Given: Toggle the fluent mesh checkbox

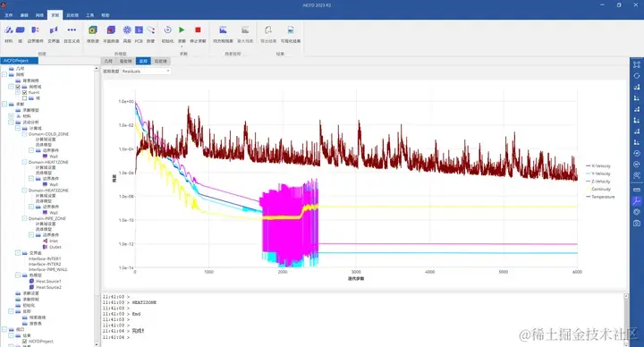Looking at the screenshot, I should click(25, 92).
